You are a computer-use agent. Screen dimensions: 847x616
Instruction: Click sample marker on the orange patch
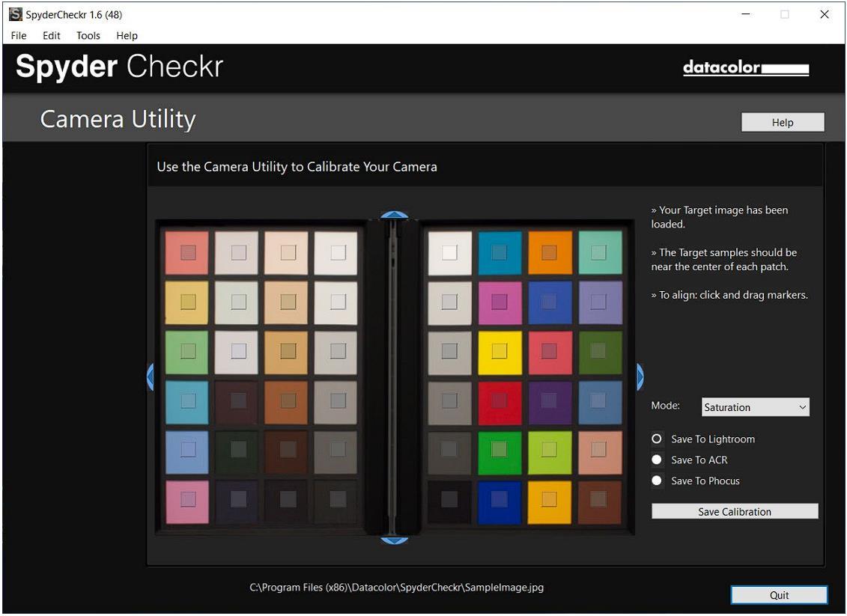[x=549, y=252]
